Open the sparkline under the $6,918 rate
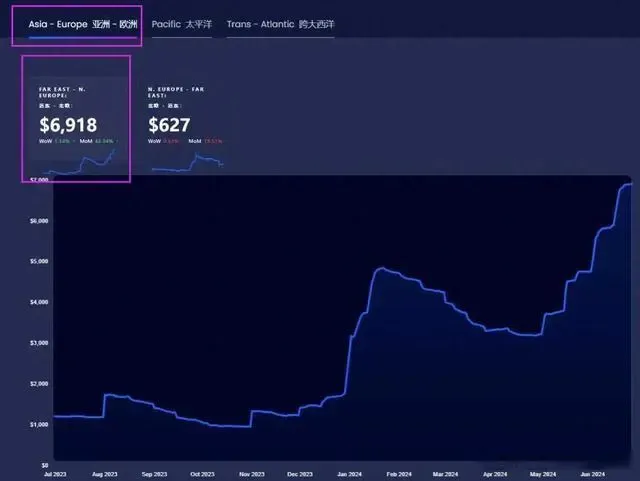 tap(78, 163)
